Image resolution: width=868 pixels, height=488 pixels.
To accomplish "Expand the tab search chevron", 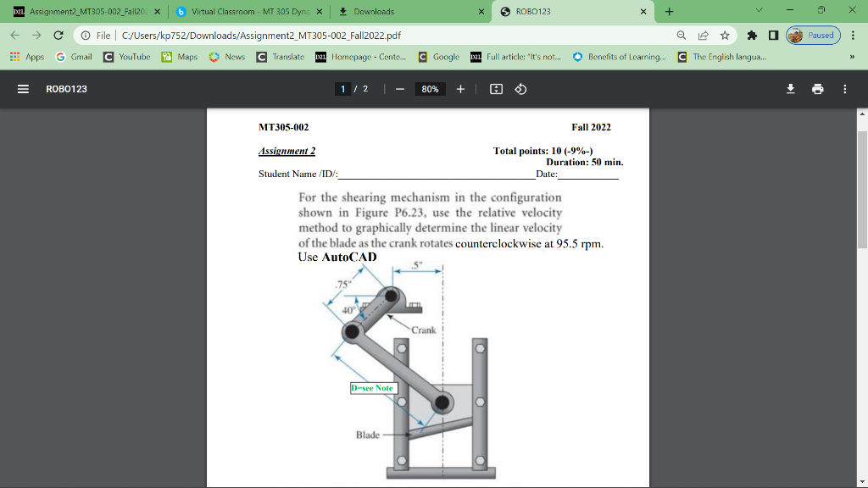I will 759,10.
